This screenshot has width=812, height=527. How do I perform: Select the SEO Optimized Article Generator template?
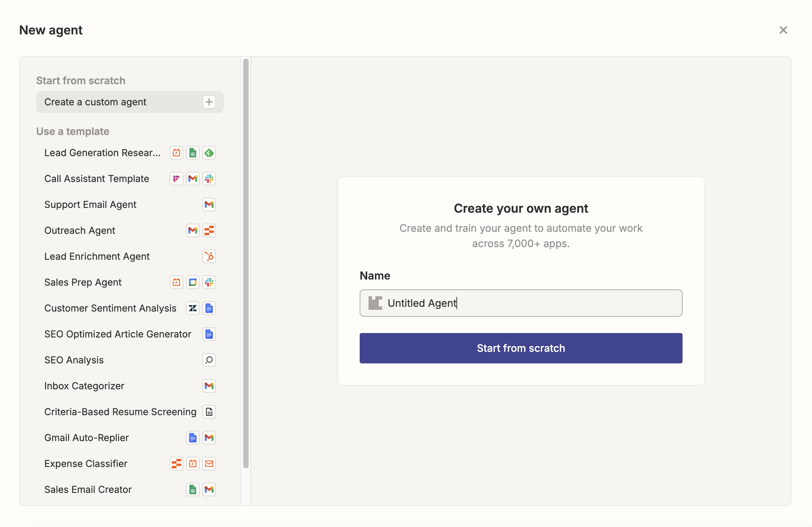130,334
